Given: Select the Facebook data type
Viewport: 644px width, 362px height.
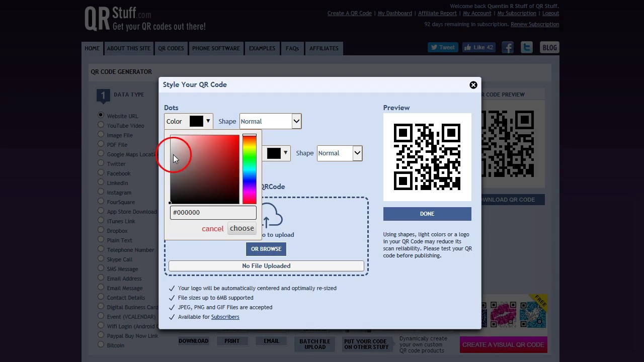Looking at the screenshot, I should pos(101,172).
